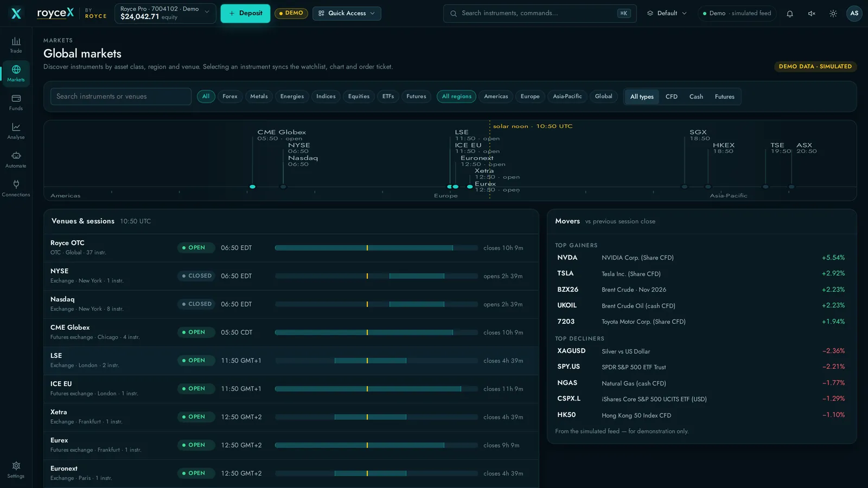Switch to the Cash type tab
The height and width of the screenshot is (488, 868).
696,97
